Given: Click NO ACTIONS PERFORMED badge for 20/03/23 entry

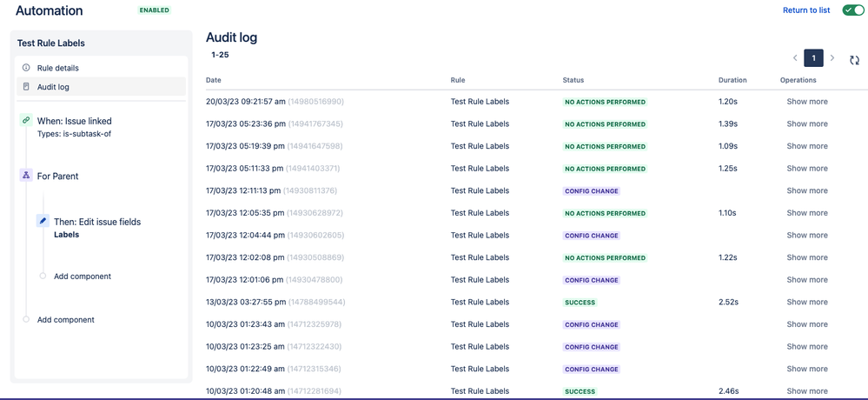Looking at the screenshot, I should pyautogui.click(x=605, y=102).
